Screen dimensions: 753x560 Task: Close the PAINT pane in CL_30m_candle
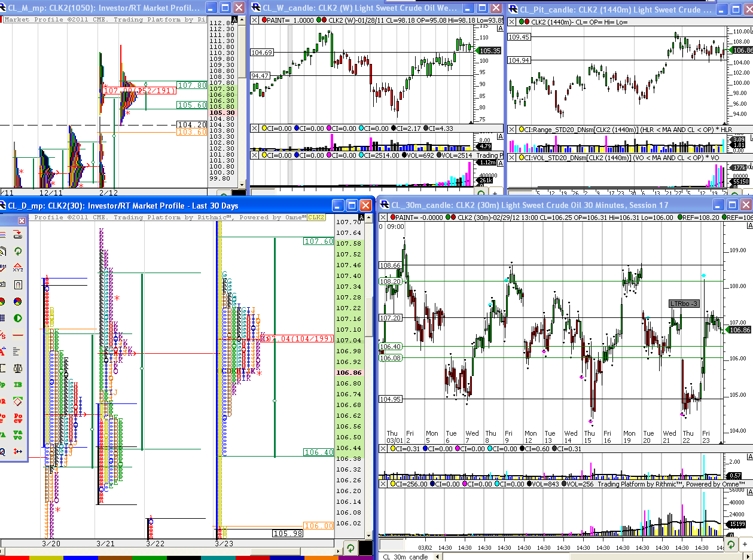[383, 218]
